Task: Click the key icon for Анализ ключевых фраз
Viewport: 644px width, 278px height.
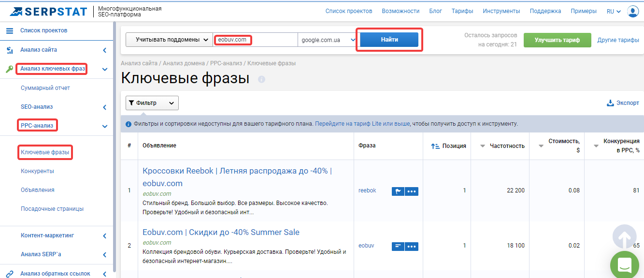Action: [x=10, y=69]
